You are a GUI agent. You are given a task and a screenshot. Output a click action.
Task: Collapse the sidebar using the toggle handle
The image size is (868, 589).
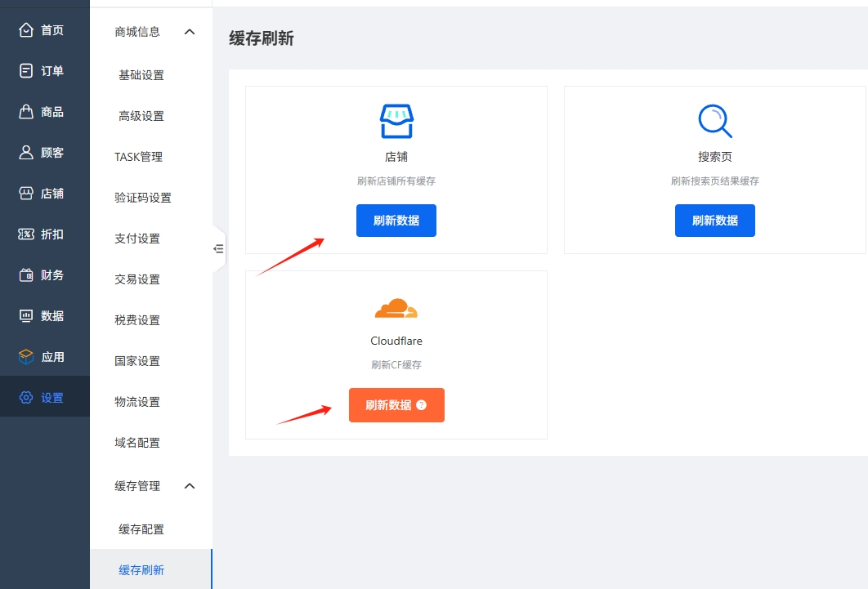tap(218, 248)
